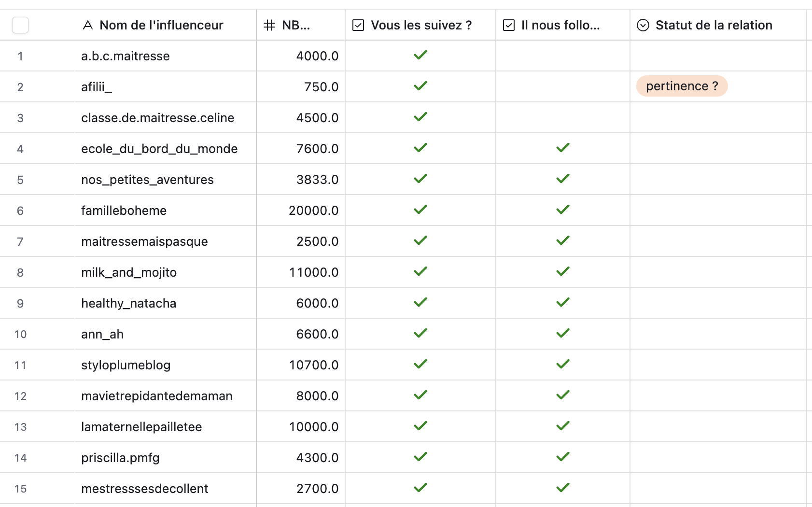This screenshot has width=812, height=507.
Task: Select the ecole_du_bord_du_monde name cell
Action: coord(159,149)
